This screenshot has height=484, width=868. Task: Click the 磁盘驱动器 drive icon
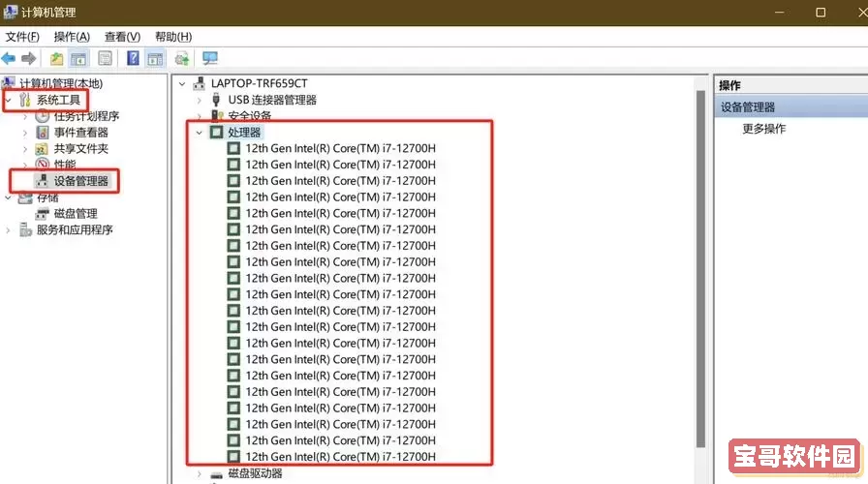[x=216, y=474]
